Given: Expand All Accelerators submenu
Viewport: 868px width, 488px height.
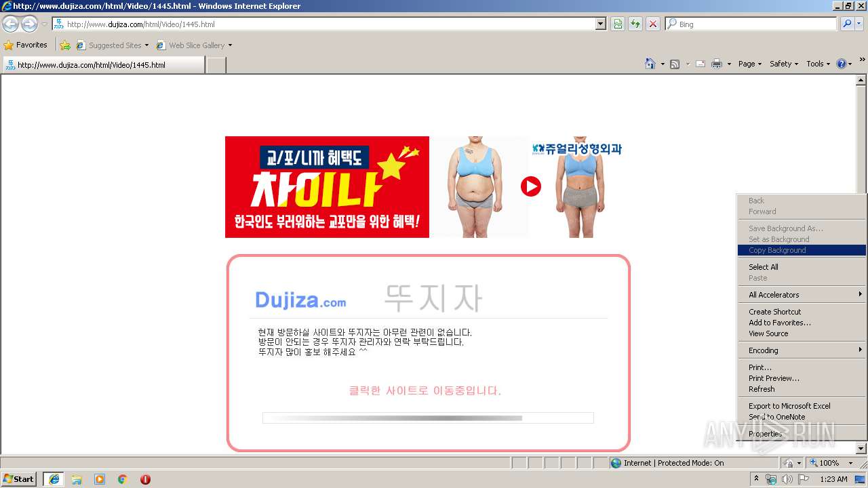Looking at the screenshot, I should (802, 295).
